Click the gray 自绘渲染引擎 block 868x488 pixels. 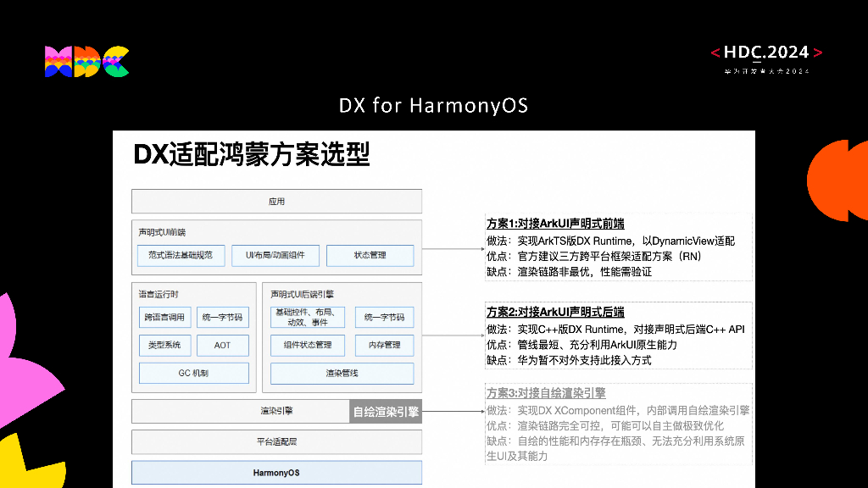386,412
